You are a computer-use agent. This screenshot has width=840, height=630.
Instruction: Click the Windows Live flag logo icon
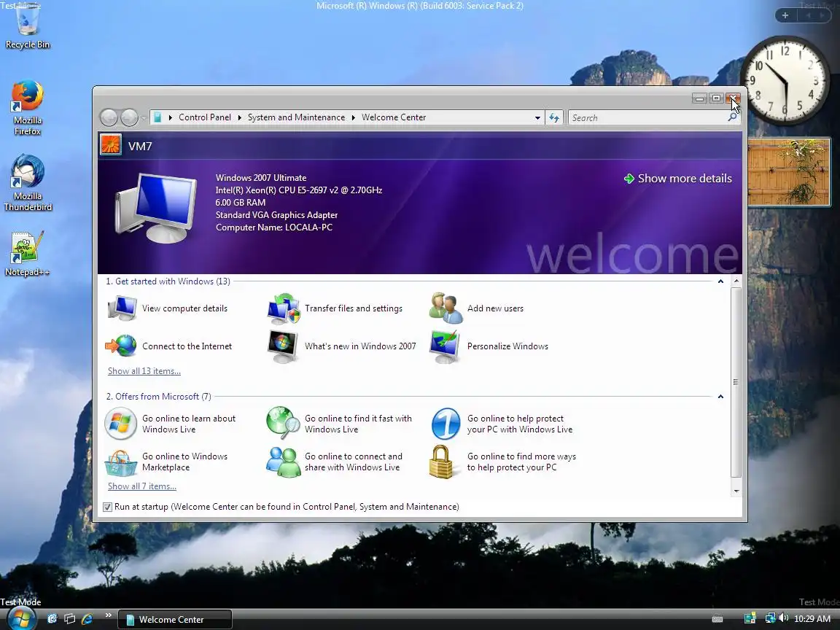[x=120, y=424]
